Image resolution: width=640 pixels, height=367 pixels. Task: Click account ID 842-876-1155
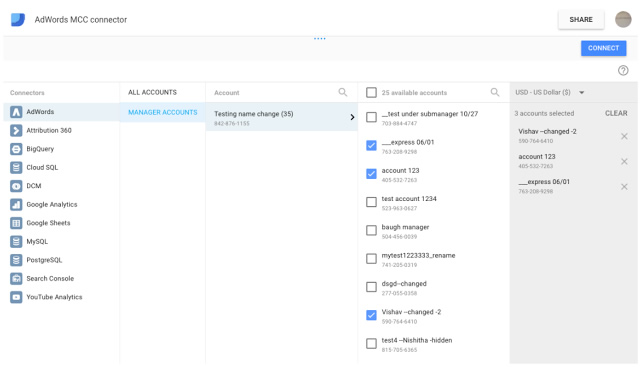231,124
